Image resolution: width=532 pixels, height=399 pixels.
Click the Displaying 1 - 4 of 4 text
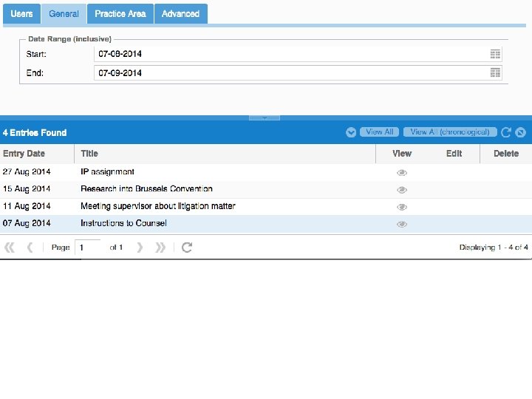coord(494,248)
